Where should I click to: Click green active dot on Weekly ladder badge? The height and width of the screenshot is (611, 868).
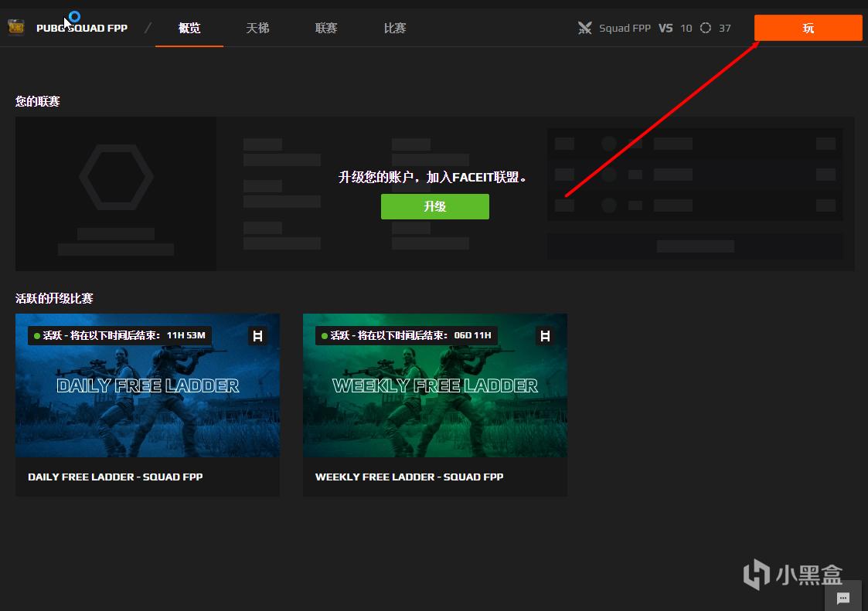point(324,336)
